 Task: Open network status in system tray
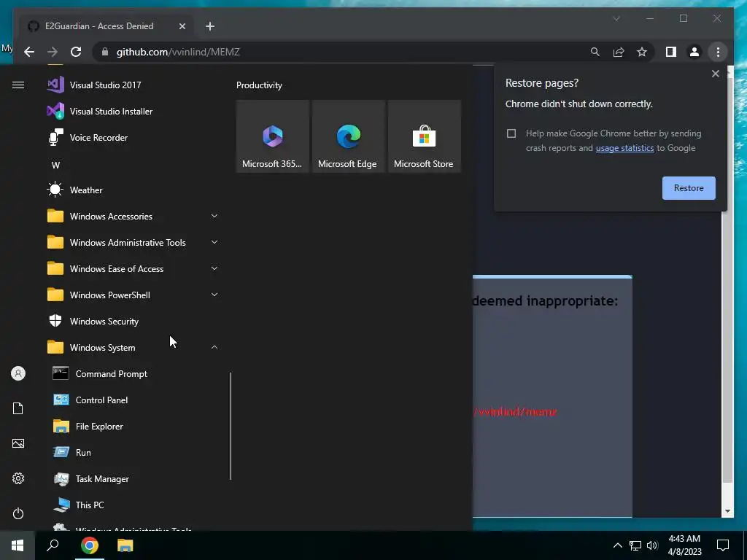click(x=635, y=545)
